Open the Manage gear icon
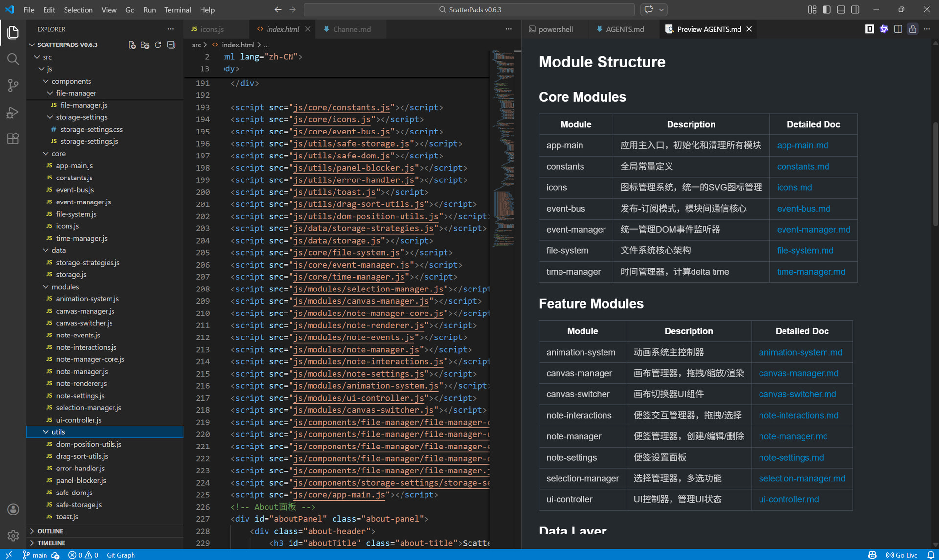 point(13,536)
